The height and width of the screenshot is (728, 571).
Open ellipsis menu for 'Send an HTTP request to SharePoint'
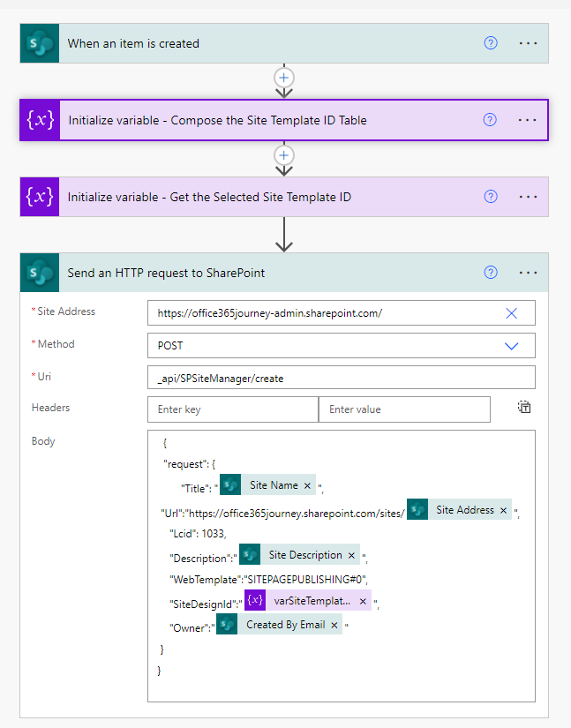point(529,273)
